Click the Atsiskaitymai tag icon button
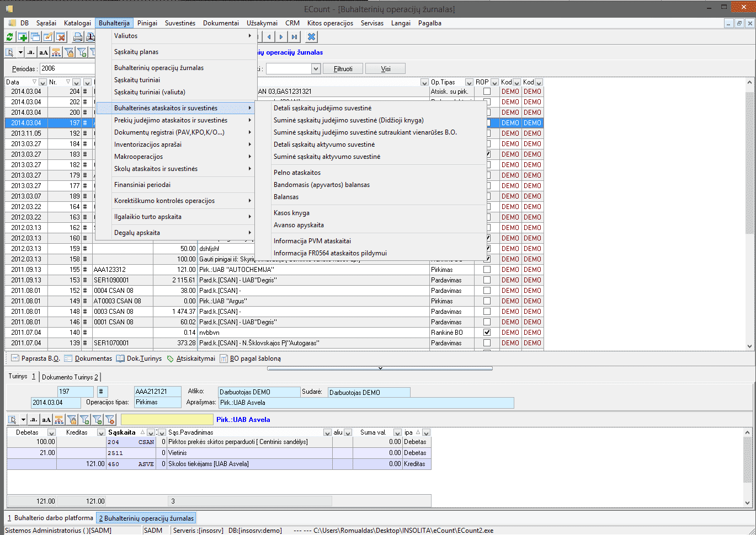 171,359
